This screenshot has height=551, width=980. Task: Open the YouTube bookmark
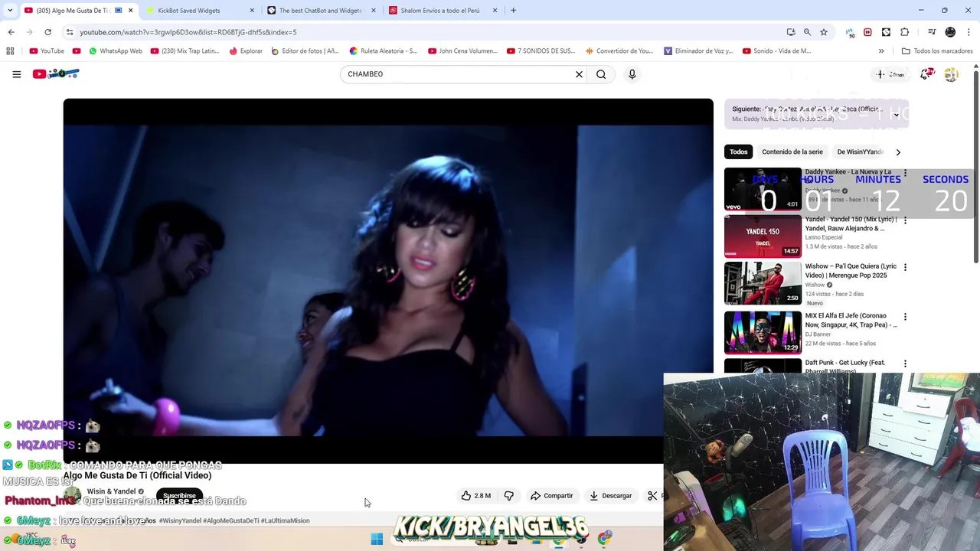[x=47, y=51]
